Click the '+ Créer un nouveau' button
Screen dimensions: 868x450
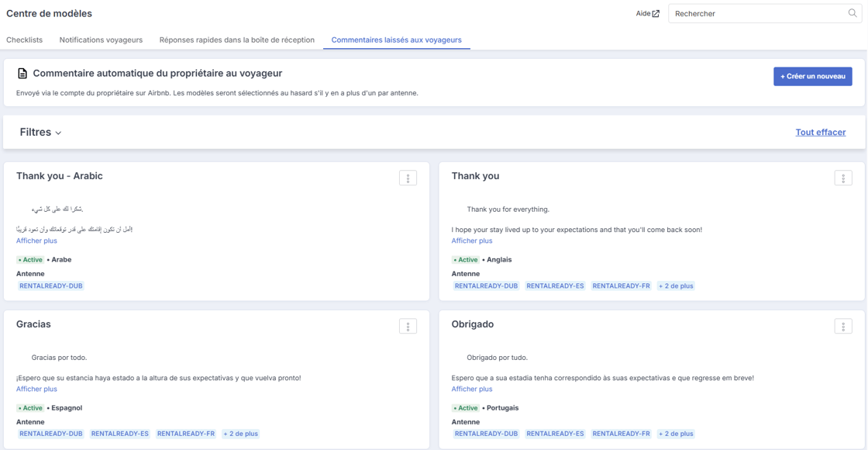pyautogui.click(x=813, y=77)
